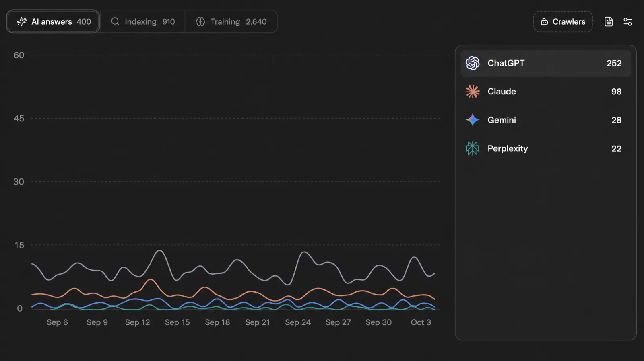Open the Training tab
The width and height of the screenshot is (644, 361).
coord(231,22)
